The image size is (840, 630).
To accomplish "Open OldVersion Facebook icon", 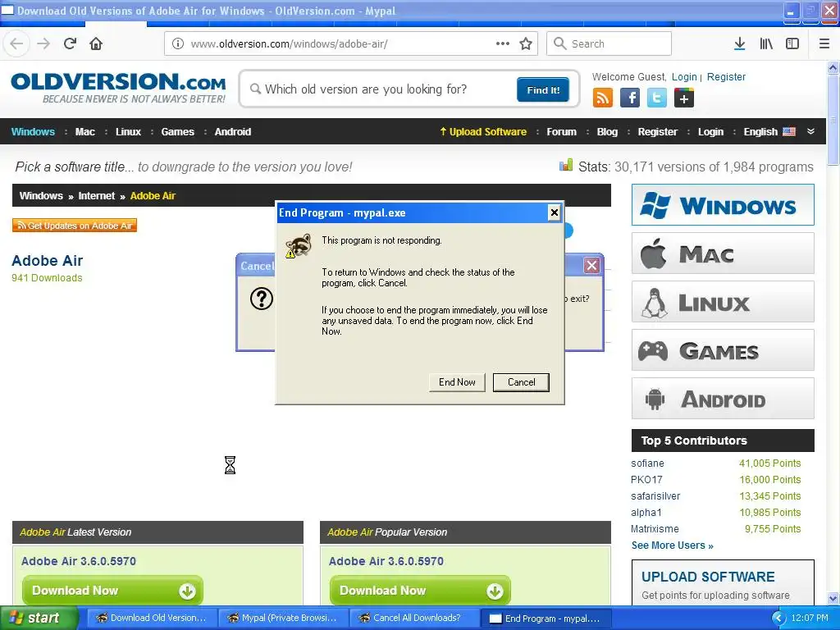I will (630, 98).
